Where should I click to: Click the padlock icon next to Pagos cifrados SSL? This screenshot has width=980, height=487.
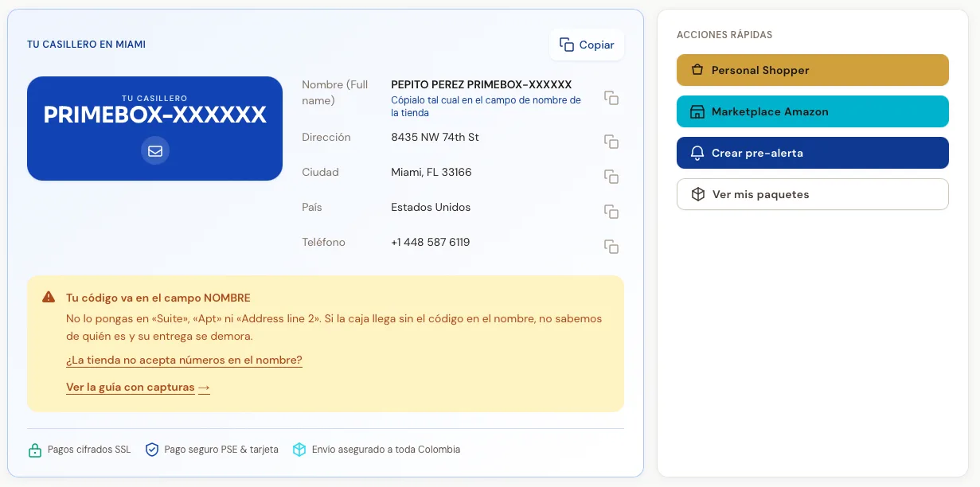coord(35,450)
